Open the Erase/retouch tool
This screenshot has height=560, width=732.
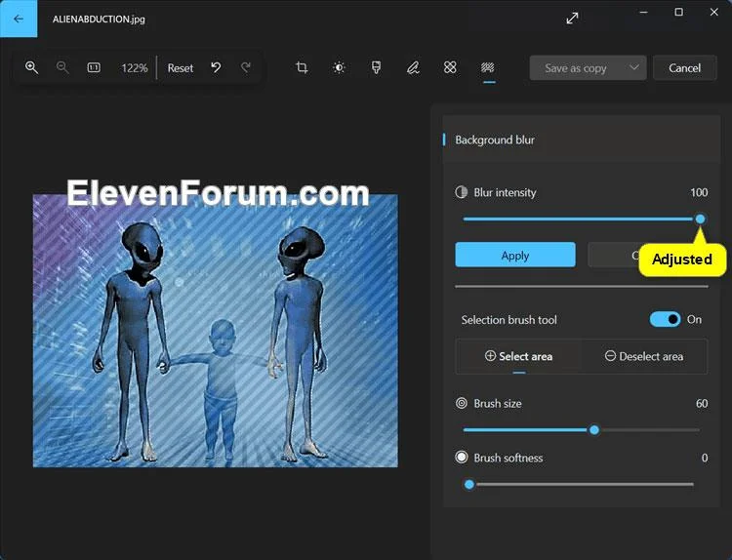click(450, 67)
